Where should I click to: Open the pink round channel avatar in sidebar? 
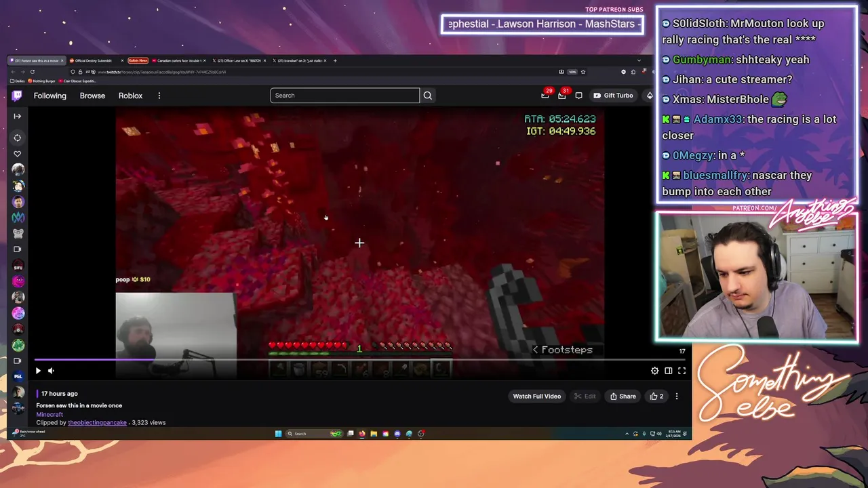18,281
